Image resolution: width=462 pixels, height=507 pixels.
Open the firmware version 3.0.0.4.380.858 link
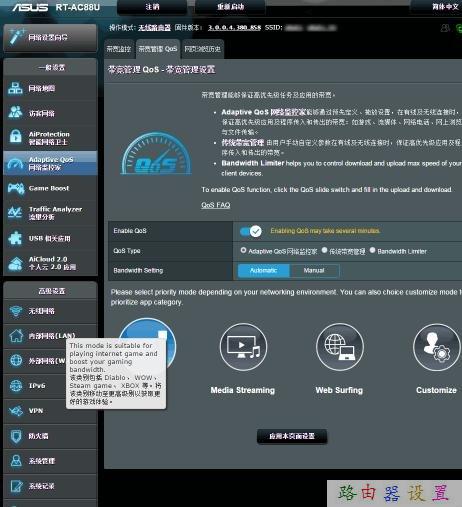(234, 28)
